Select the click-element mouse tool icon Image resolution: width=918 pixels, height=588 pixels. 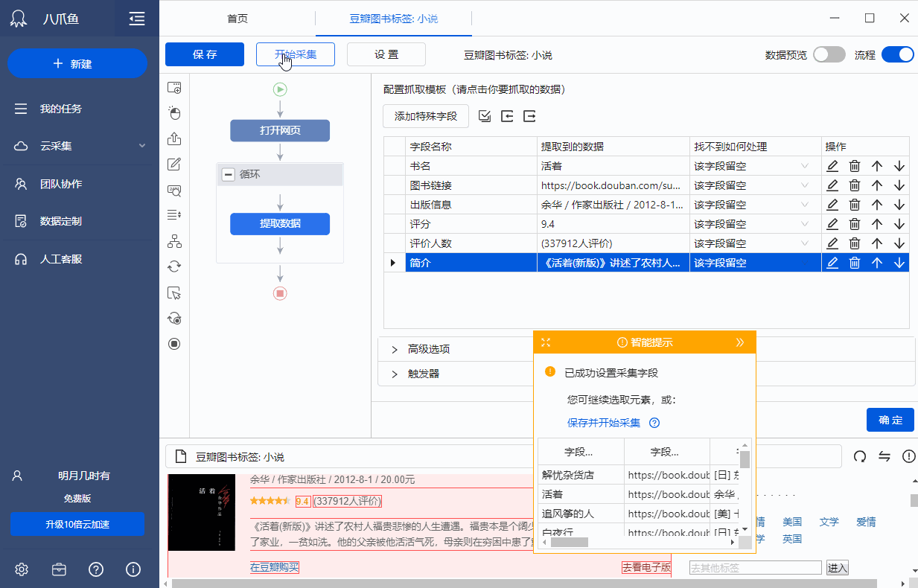[x=174, y=113]
